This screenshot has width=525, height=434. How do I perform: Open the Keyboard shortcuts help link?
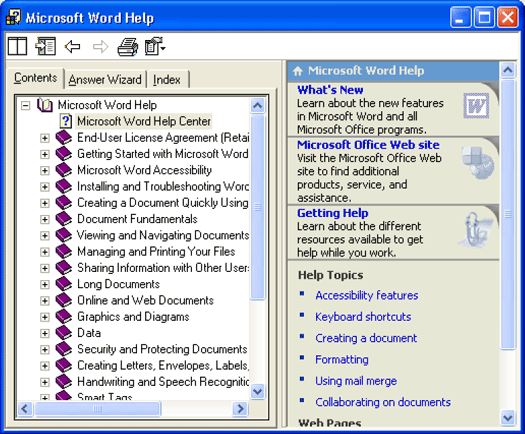(x=363, y=317)
